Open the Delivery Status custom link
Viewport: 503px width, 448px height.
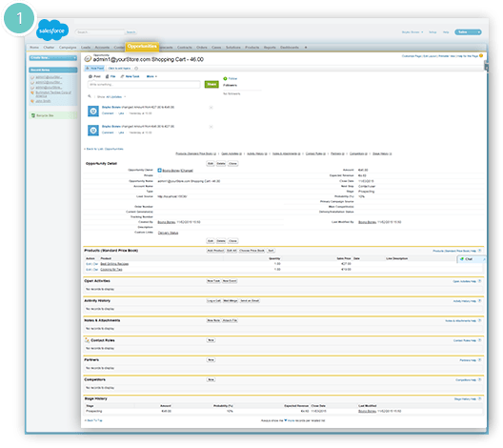point(168,233)
